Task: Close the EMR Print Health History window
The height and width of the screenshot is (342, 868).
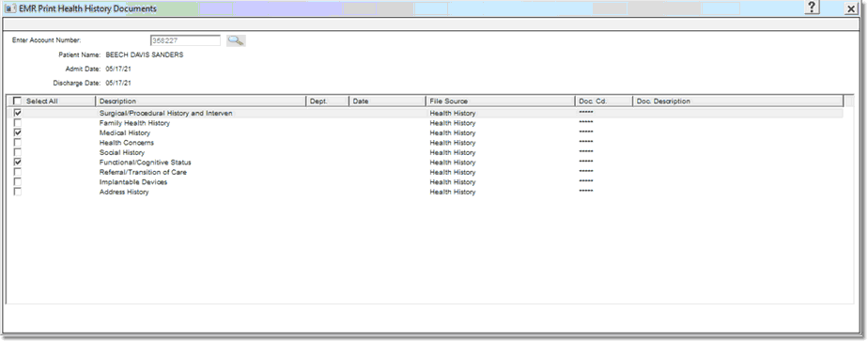Action: coord(851,8)
